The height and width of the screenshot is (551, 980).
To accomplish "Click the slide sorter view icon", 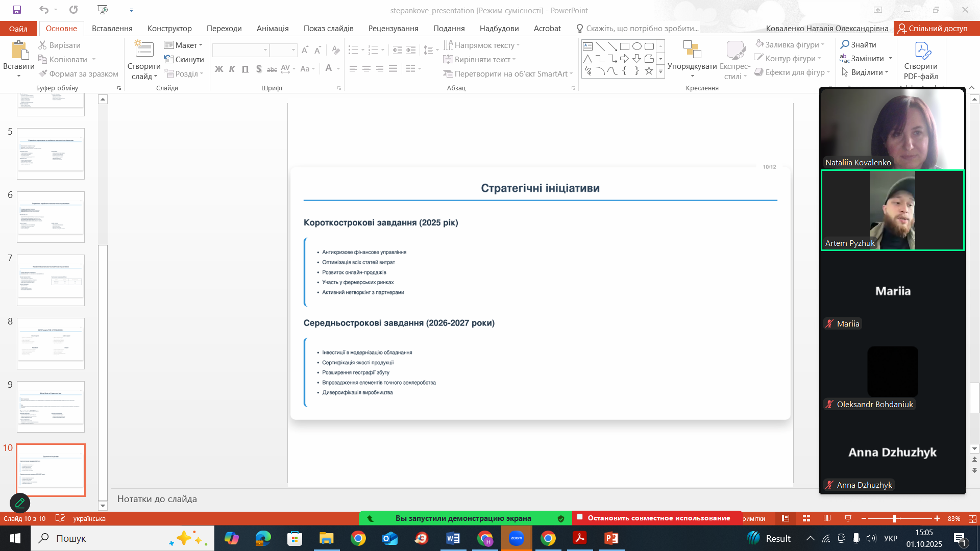I will click(x=806, y=518).
